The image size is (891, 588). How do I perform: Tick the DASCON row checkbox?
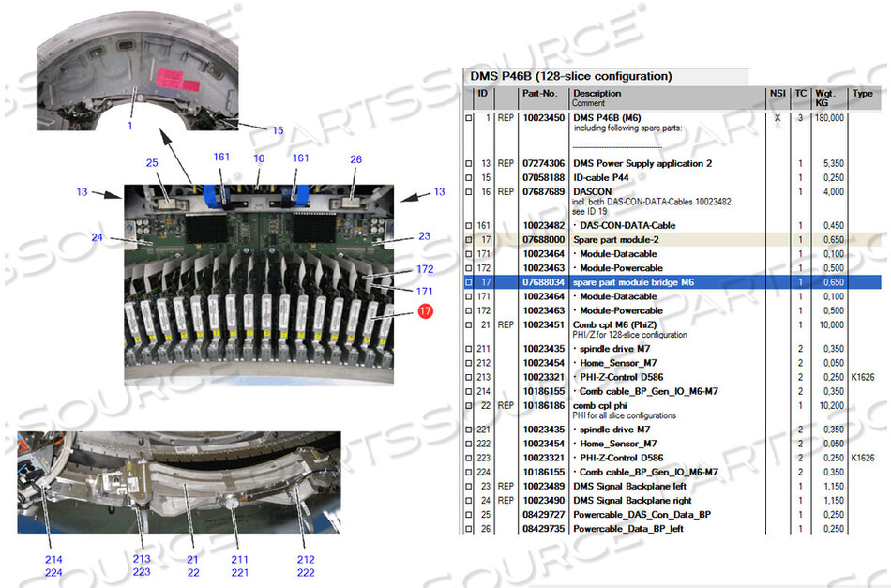[469, 192]
